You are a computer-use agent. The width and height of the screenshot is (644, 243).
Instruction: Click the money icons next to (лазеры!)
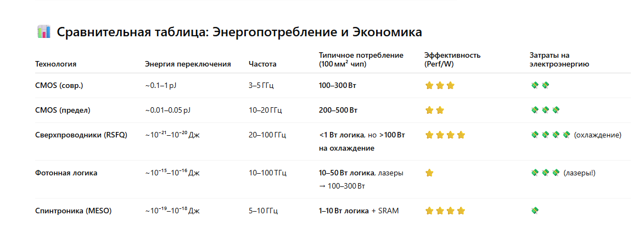coord(545,173)
